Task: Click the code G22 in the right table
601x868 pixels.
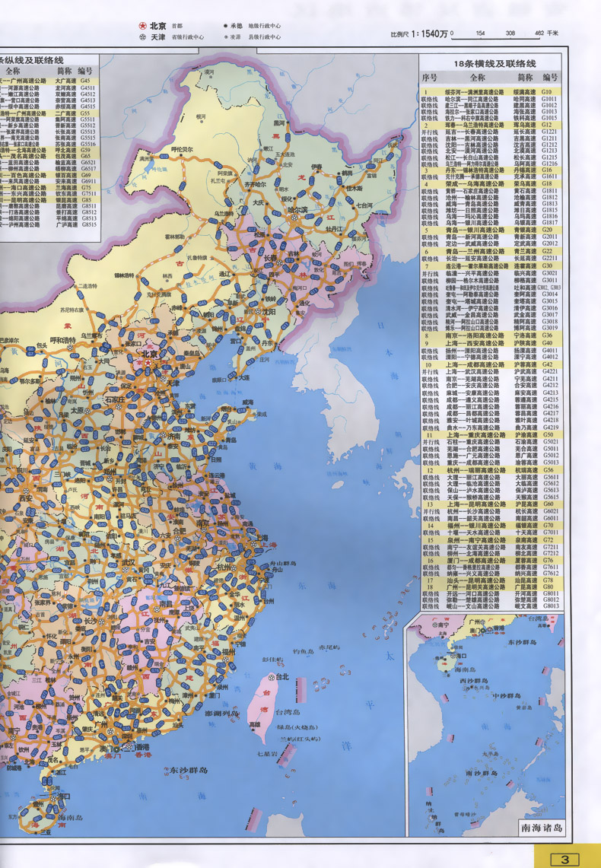Action: (547, 251)
